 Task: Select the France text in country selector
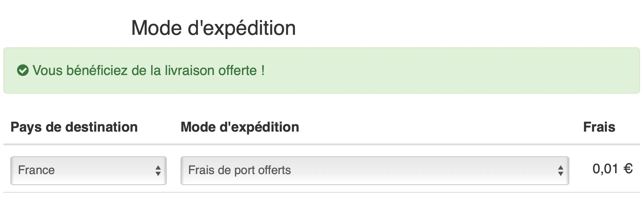pos(36,170)
